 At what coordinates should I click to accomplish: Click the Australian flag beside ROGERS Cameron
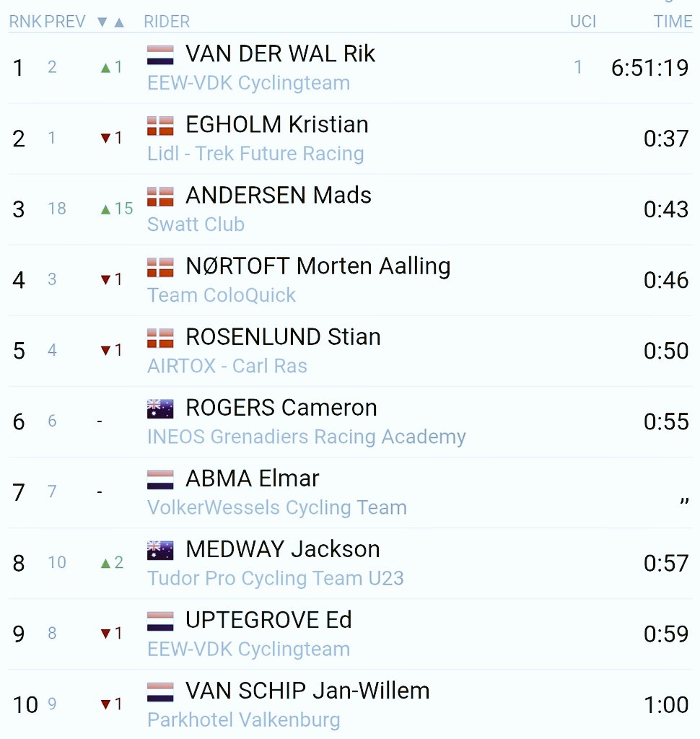click(160, 408)
